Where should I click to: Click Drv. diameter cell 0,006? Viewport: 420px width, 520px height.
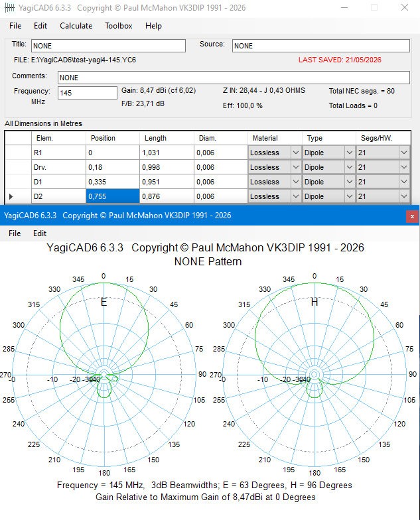click(x=220, y=167)
